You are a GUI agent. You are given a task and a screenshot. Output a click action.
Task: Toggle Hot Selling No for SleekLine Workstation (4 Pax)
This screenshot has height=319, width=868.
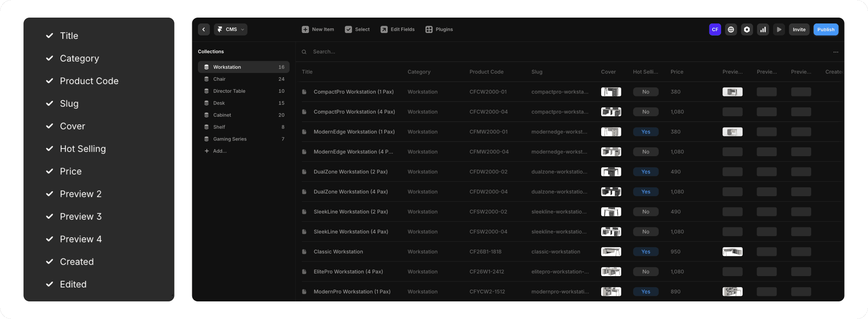click(646, 232)
